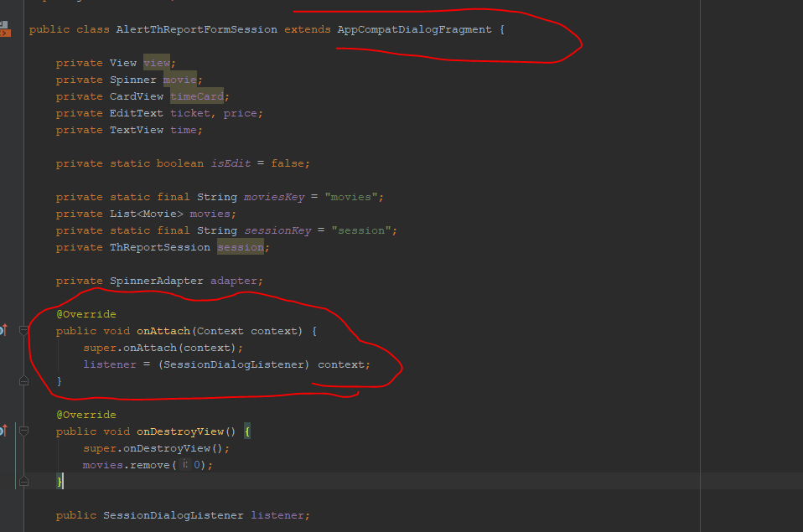Click the related-file gutter icon beside the class declaration

(4, 29)
